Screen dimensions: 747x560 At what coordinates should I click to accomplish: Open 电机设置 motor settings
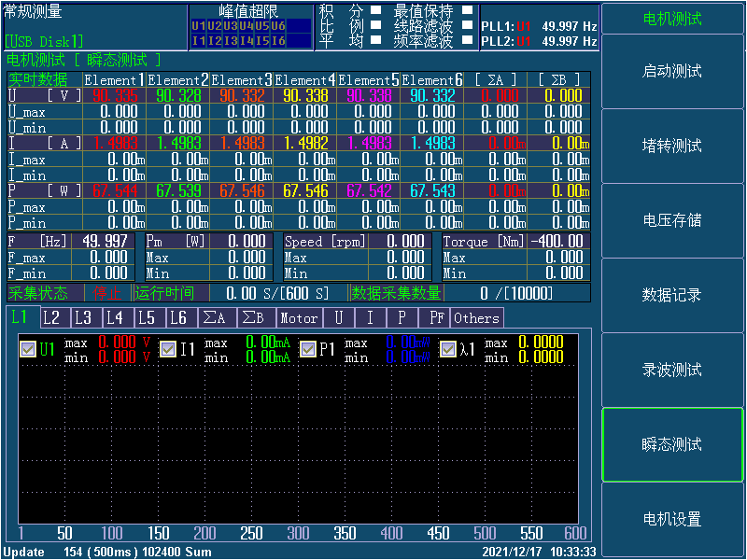click(672, 519)
